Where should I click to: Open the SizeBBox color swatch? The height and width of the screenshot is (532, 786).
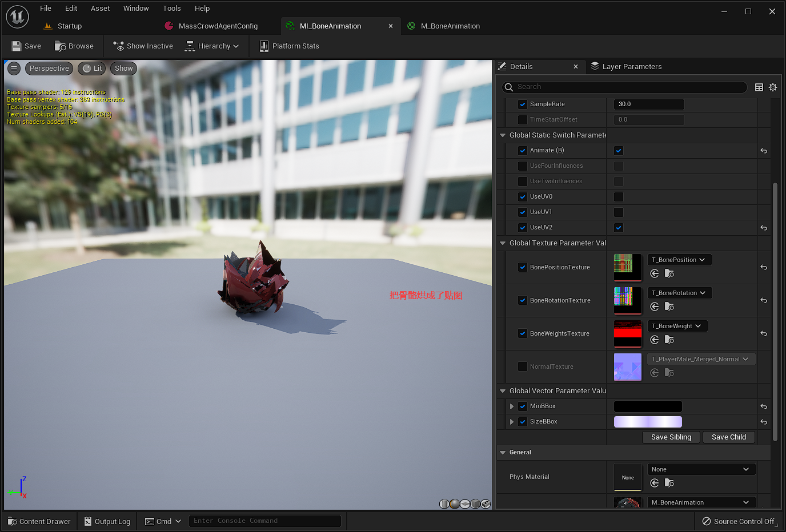tap(648, 422)
